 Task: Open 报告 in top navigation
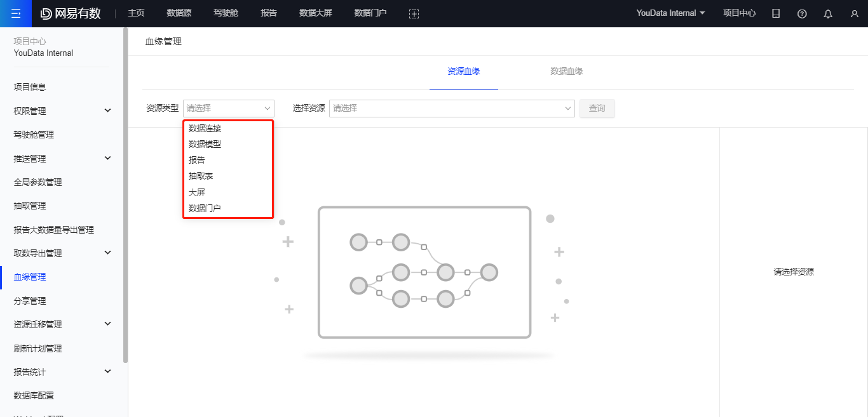point(269,13)
